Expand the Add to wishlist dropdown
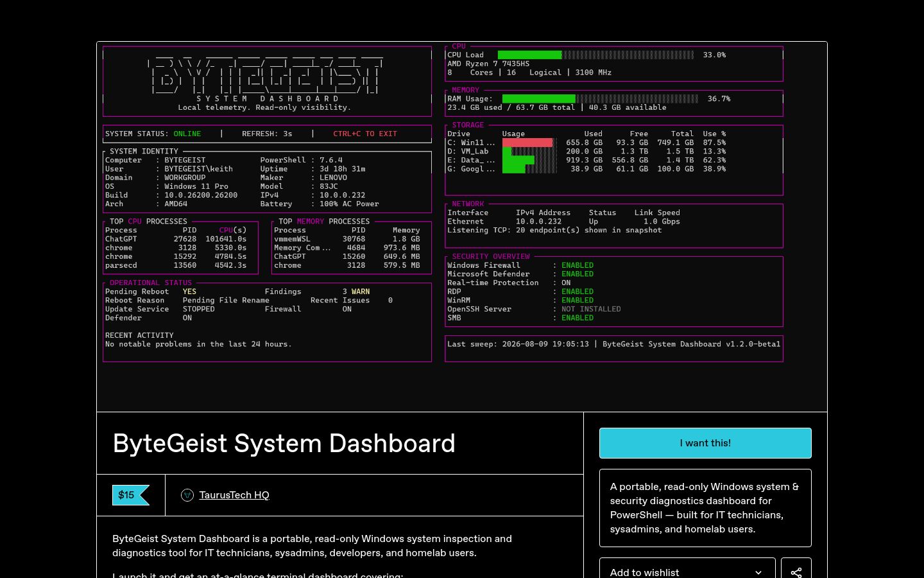 (x=687, y=572)
